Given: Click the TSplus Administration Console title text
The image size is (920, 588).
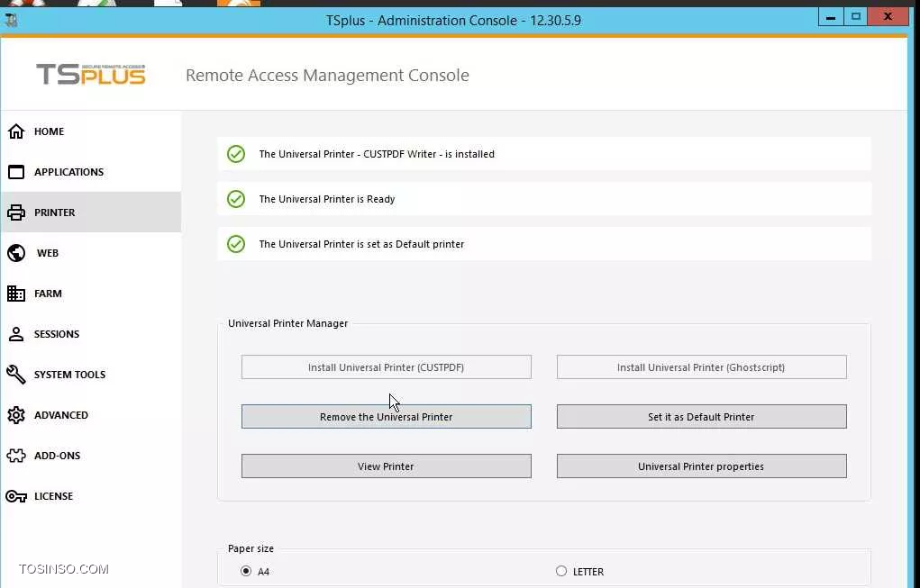Looking at the screenshot, I should tap(453, 21).
